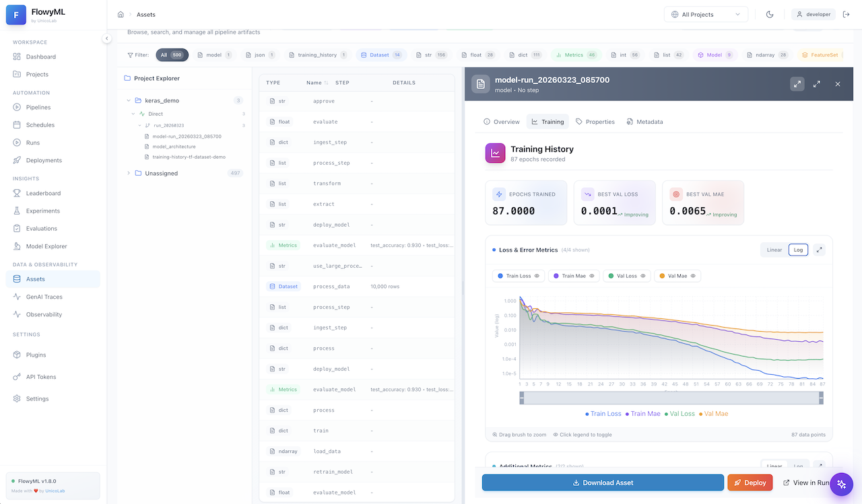
Task: Hide the Train Loss series
Action: click(x=518, y=276)
